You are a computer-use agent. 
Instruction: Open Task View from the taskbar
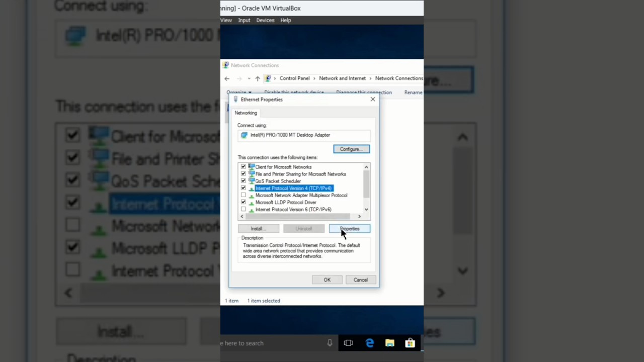click(348, 343)
